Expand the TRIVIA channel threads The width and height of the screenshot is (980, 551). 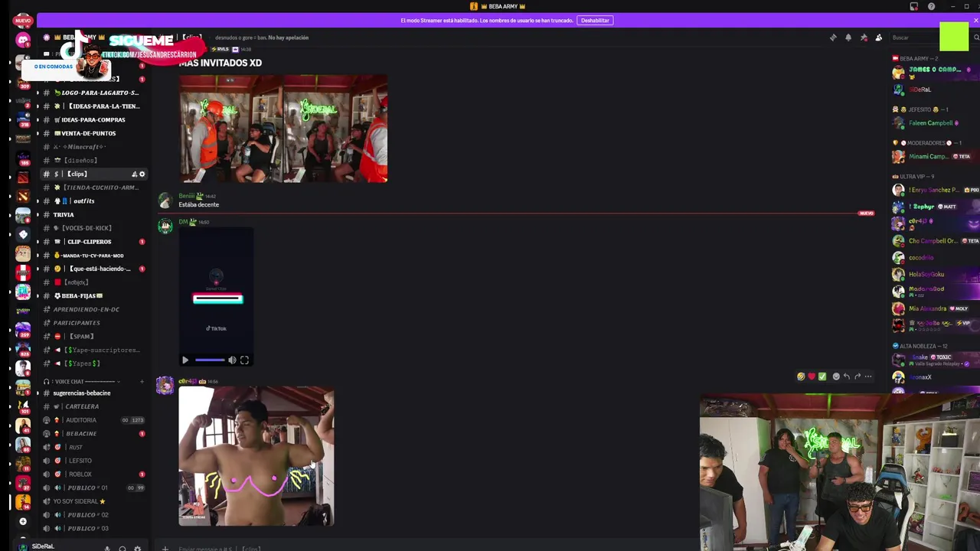[x=38, y=214]
